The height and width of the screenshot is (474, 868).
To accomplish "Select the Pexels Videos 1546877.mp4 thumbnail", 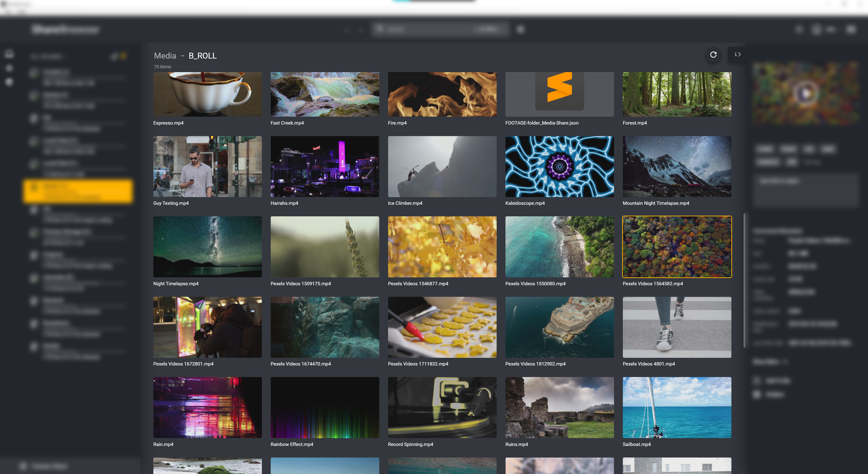I will (x=442, y=247).
